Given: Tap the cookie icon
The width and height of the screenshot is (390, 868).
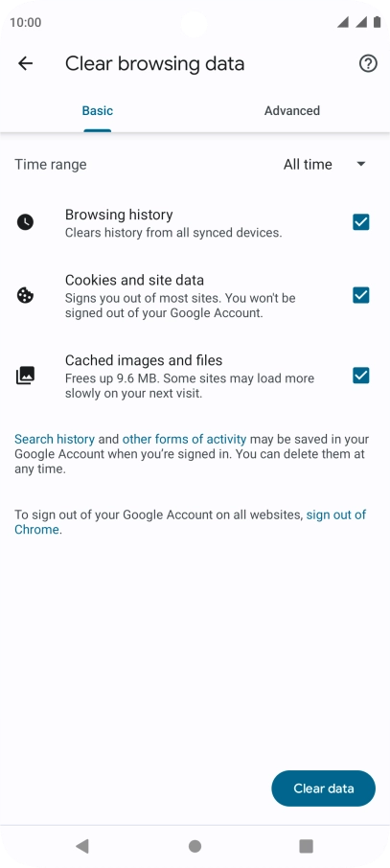Looking at the screenshot, I should (x=25, y=296).
